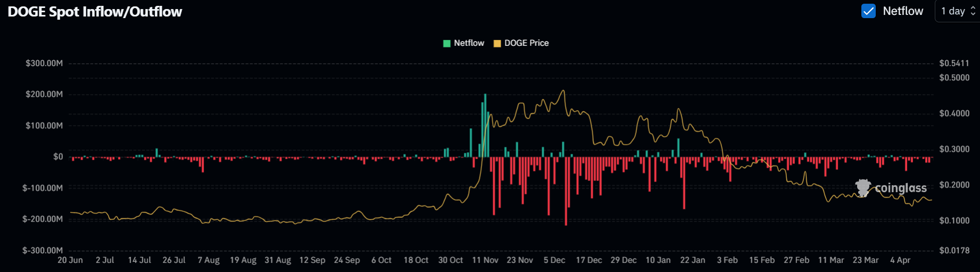Click the 20 Jun date axis label
The height and width of the screenshot is (272, 980).
pos(70,260)
